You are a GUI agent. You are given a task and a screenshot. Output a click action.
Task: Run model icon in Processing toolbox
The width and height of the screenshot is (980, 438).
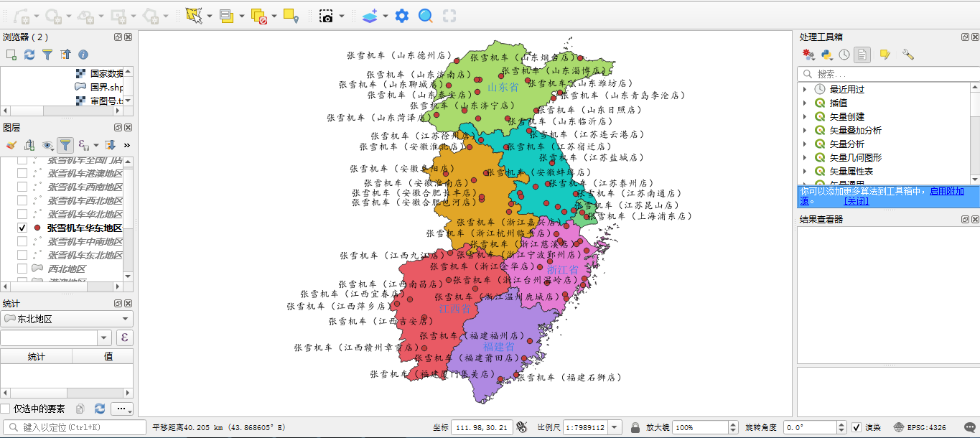click(808, 55)
